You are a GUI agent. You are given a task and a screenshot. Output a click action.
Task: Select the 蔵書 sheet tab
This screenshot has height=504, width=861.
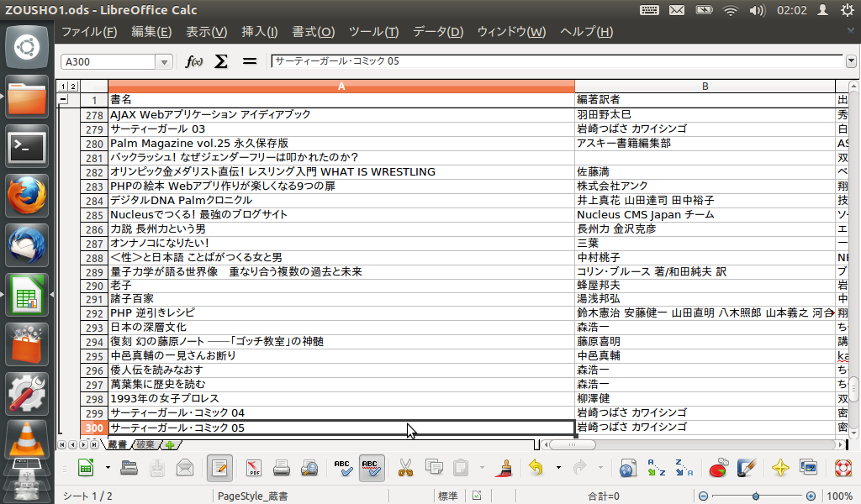pyautogui.click(x=117, y=444)
